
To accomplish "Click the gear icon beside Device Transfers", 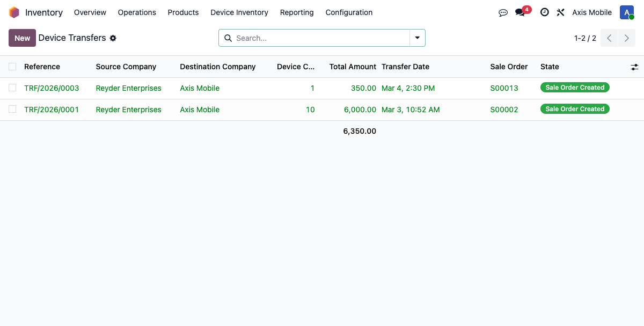I will click(x=113, y=38).
